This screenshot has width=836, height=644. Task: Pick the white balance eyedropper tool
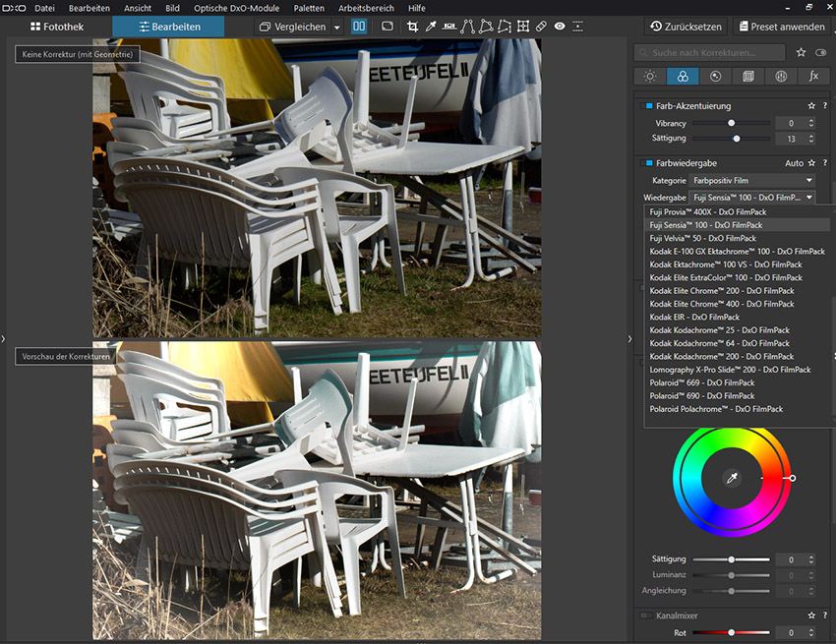point(431,27)
